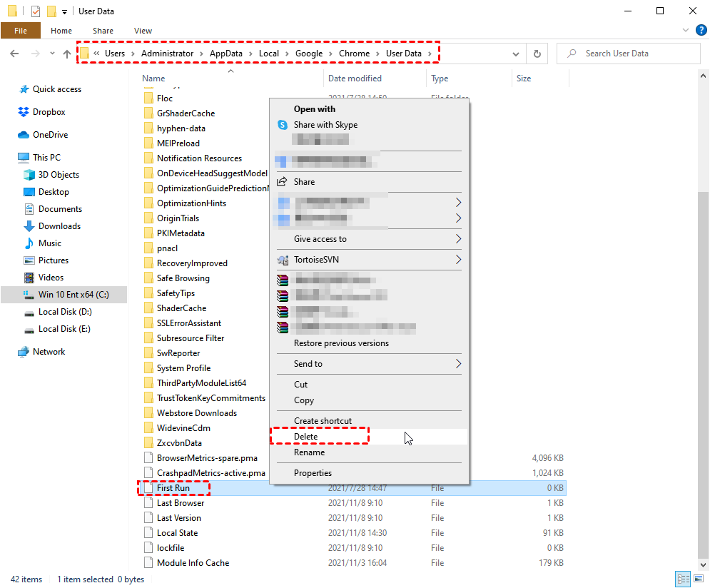
Task: Click the vertical scrollbar down arrow
Action: point(703,564)
